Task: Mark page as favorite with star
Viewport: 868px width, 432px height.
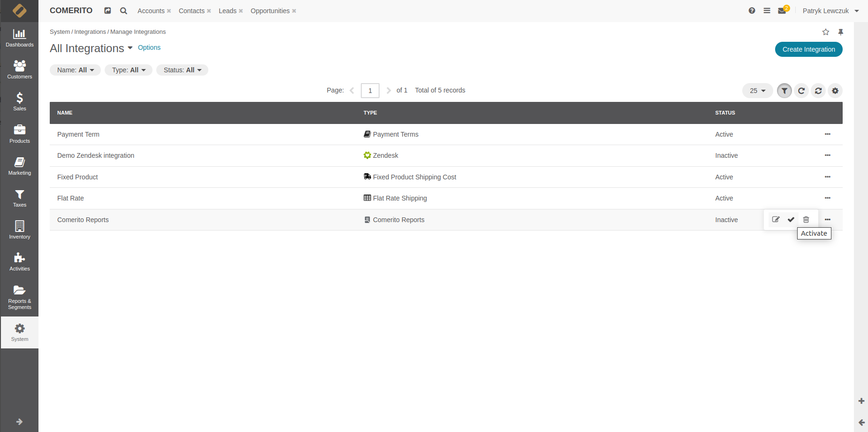Action: click(x=826, y=32)
